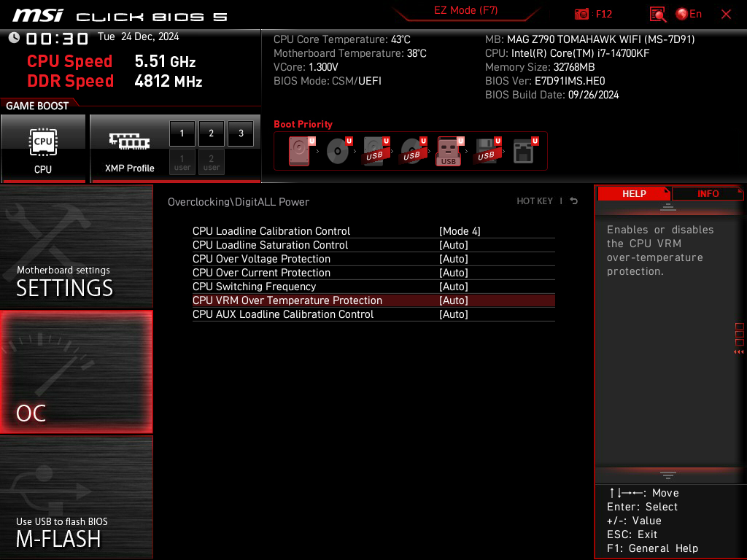
Task: Click the 00:30 system time
Action: tap(57, 38)
